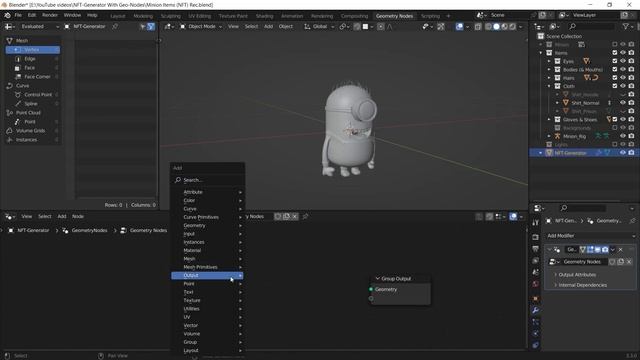The image size is (640, 360).
Task: Open outliner filter dropdown funnel
Action: pos(627,27)
